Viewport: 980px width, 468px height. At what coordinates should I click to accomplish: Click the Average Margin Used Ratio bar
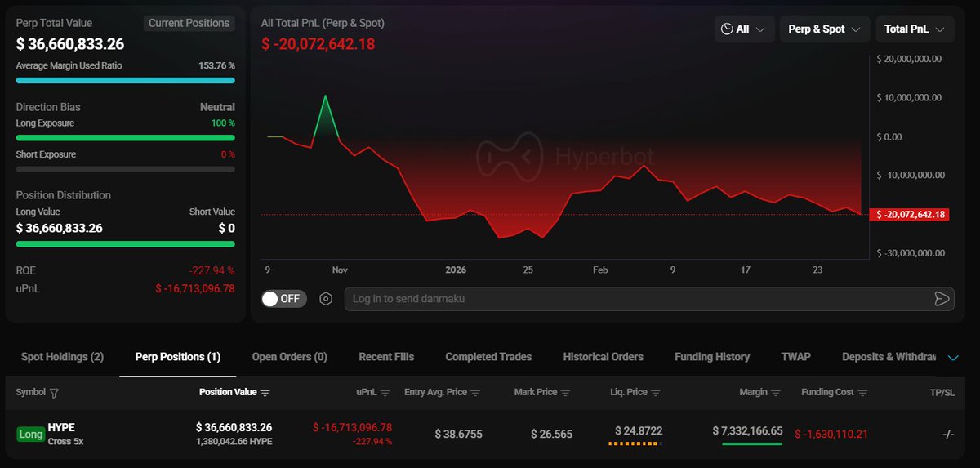(x=125, y=81)
